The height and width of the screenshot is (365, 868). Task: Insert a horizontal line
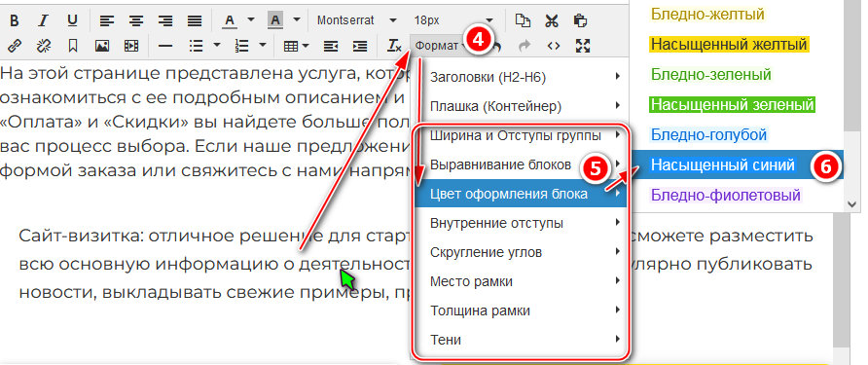tap(165, 46)
